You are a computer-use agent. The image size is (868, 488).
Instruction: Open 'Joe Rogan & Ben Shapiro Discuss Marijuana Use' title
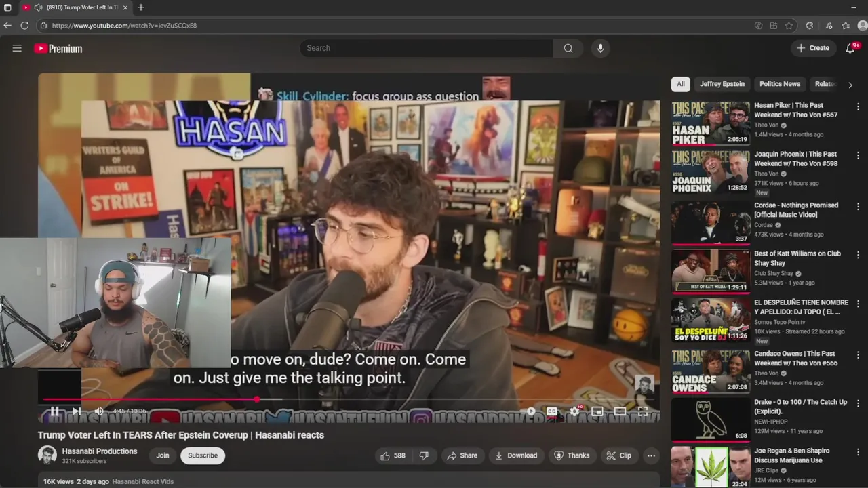(792, 455)
